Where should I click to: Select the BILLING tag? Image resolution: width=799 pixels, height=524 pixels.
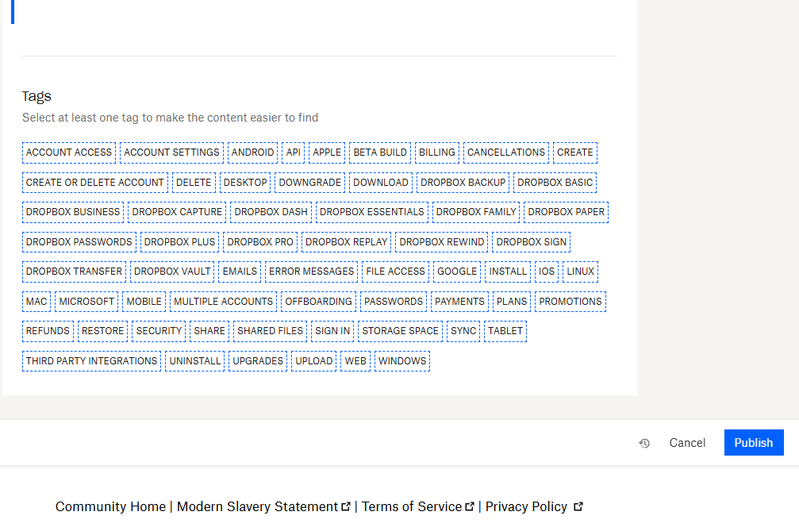(x=437, y=153)
